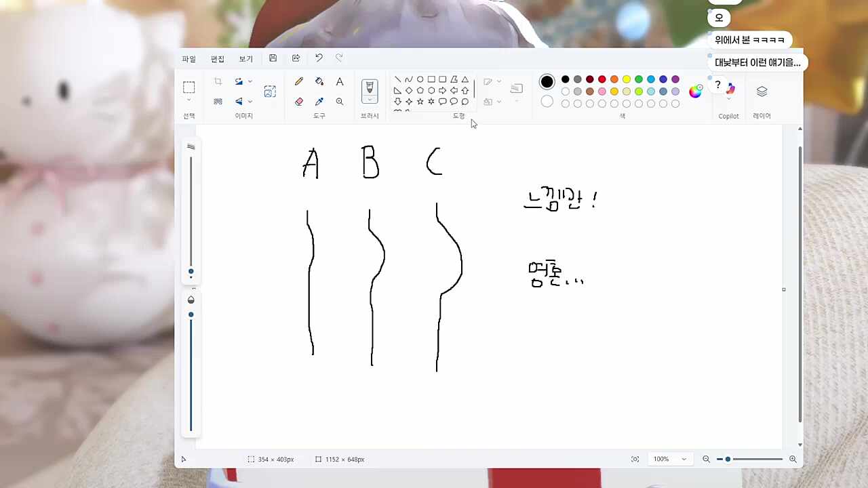
Task: Select the red color swatch
Action: [x=601, y=79]
